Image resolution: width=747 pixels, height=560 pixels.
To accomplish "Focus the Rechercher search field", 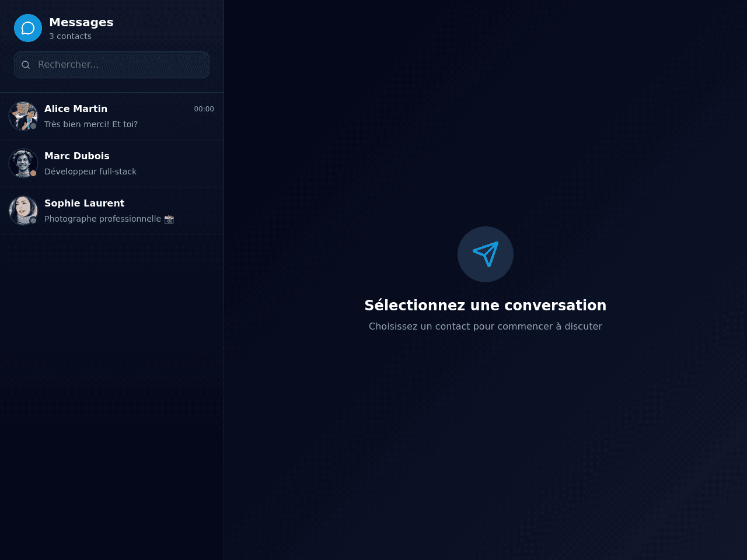I will 111,65.
